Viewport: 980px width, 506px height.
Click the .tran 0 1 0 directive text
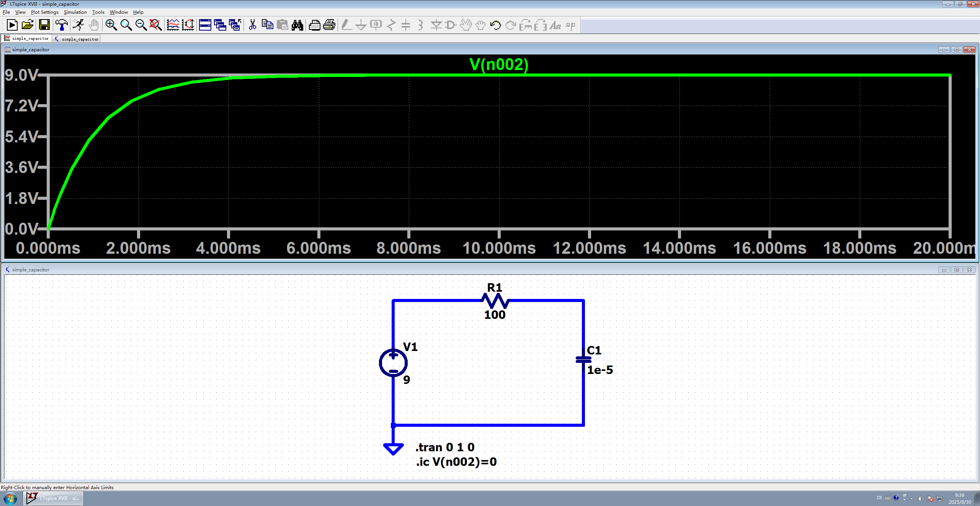coord(445,447)
